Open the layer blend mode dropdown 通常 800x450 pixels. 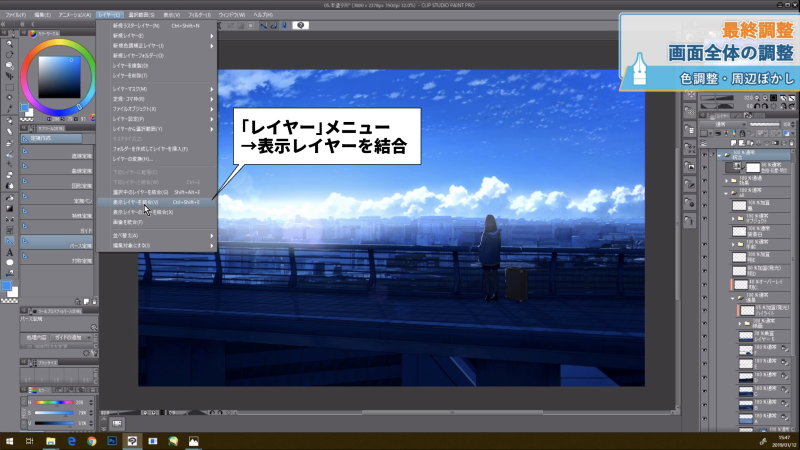pos(723,124)
